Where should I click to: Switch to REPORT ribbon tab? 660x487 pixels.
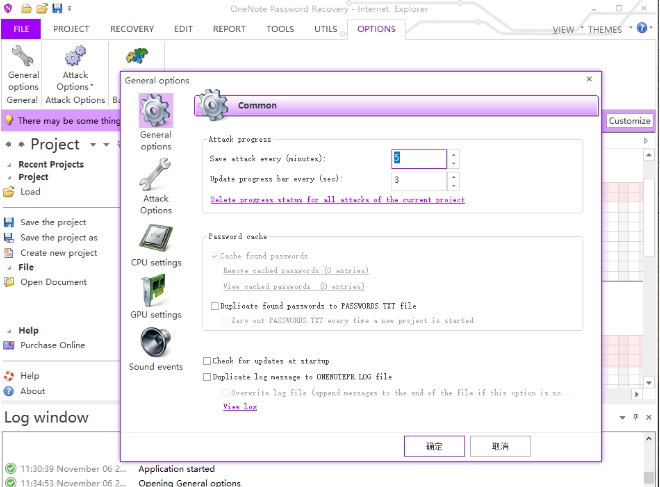click(x=229, y=29)
